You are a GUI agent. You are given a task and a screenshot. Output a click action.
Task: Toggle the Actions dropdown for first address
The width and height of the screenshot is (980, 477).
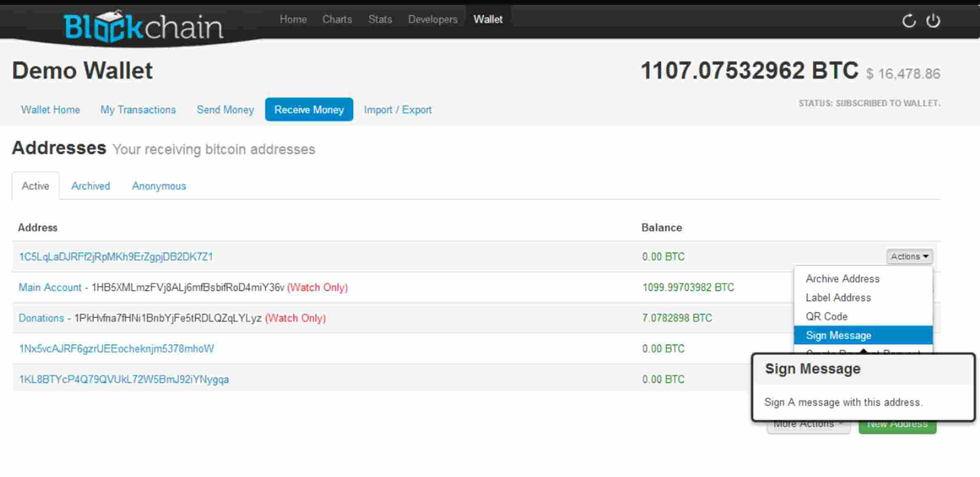(x=909, y=256)
